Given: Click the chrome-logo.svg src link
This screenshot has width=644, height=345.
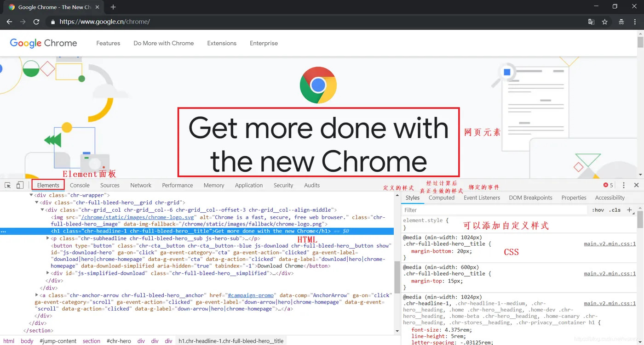Looking at the screenshot, I should [x=138, y=217].
